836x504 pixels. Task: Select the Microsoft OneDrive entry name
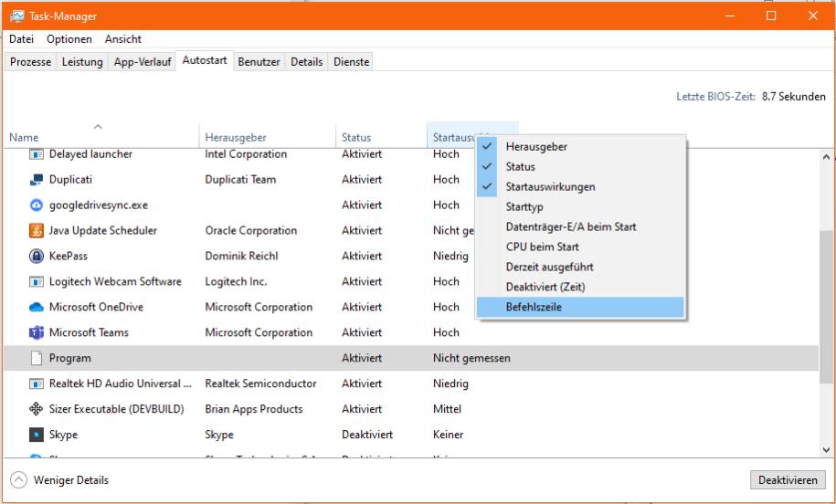click(96, 308)
